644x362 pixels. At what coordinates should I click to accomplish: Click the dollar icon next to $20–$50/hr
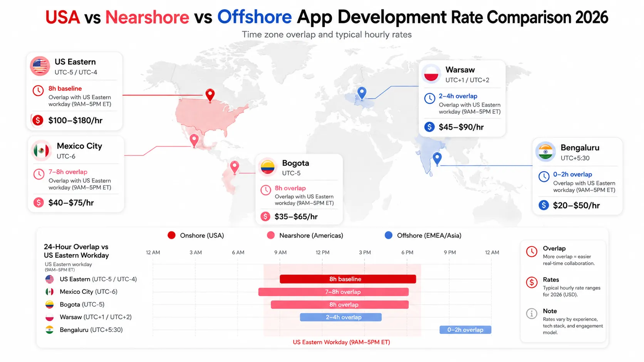pyautogui.click(x=544, y=205)
